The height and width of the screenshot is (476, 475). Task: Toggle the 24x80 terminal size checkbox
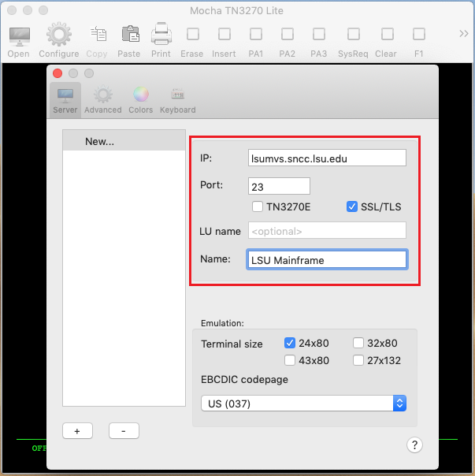290,343
